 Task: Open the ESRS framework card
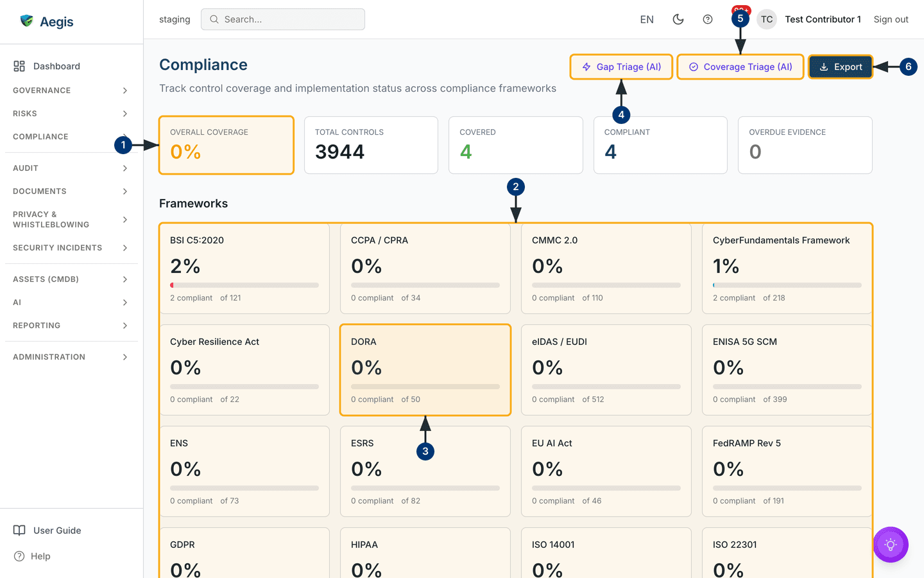[x=425, y=471]
